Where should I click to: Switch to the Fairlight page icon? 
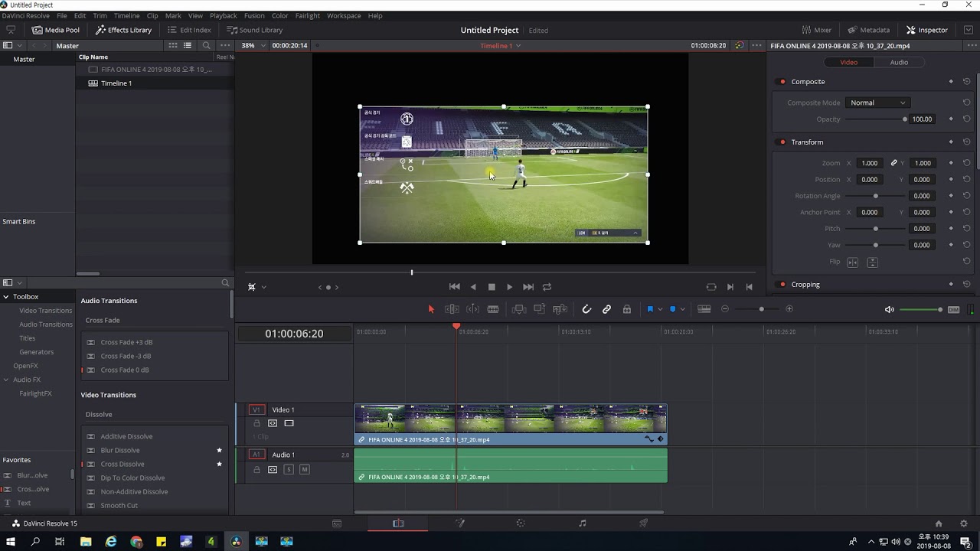[x=583, y=523]
